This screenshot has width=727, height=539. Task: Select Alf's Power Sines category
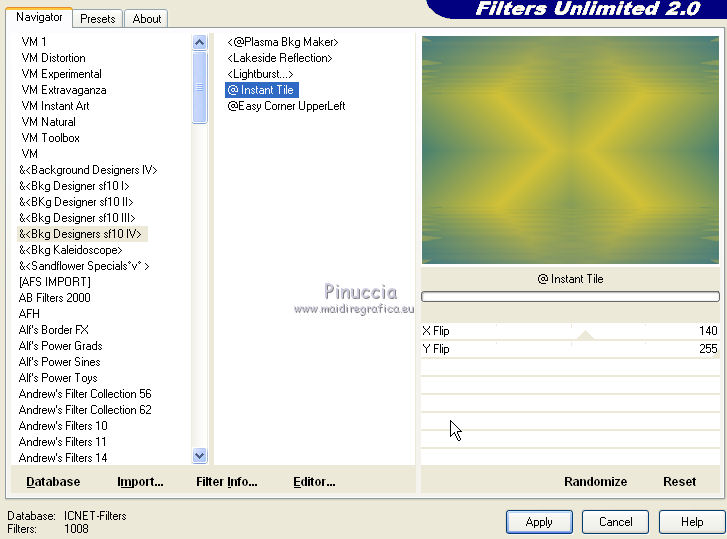[x=59, y=361]
